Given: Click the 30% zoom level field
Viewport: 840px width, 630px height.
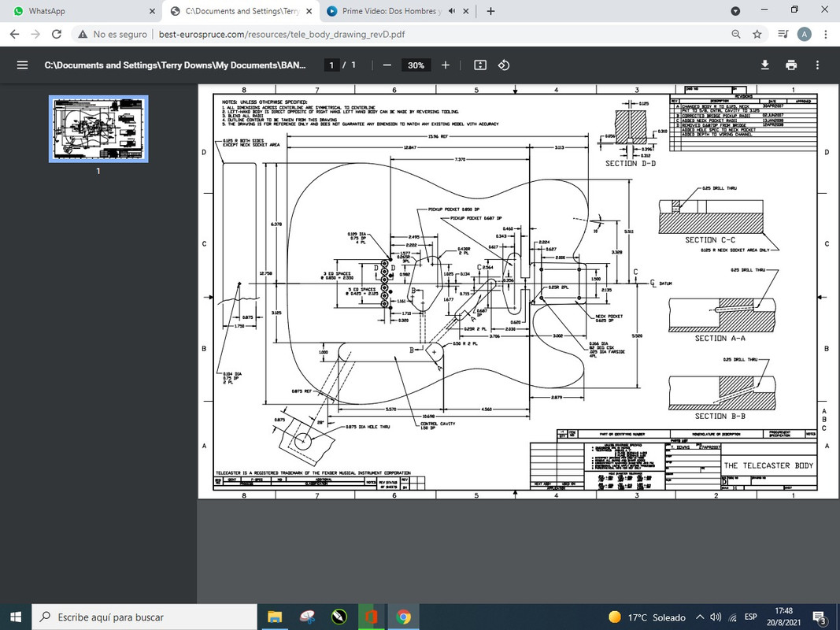Looking at the screenshot, I should point(416,65).
